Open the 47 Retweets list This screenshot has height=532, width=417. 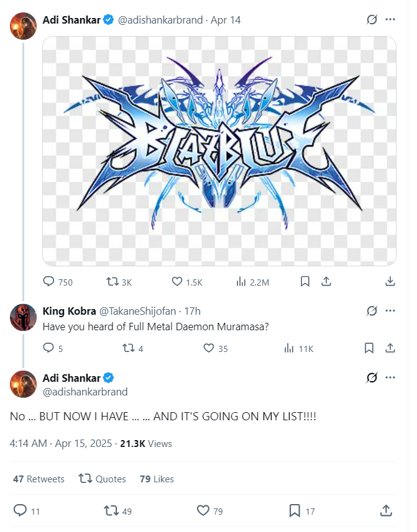[39, 479]
